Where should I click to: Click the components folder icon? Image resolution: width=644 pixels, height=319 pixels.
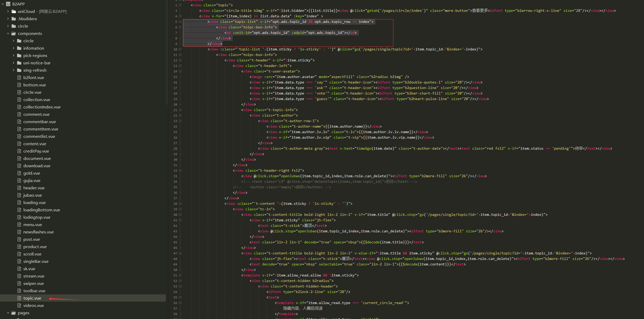pos(14,33)
